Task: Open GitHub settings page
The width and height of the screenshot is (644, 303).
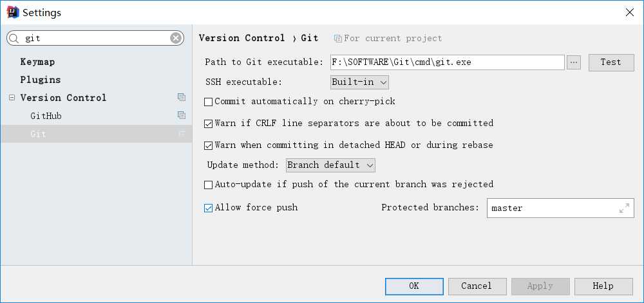Action: click(46, 116)
